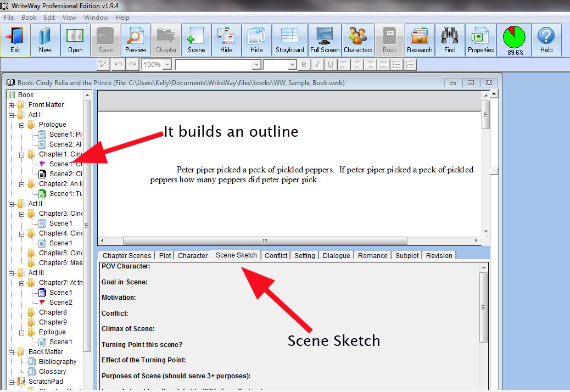Click the Open book icon
This screenshot has height=392, width=570.
click(75, 40)
